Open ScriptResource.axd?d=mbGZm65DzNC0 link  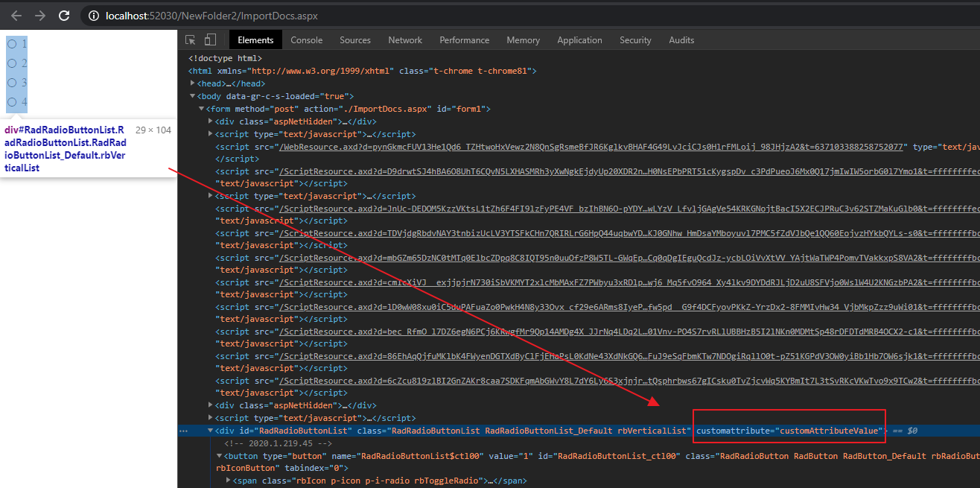click(629, 258)
